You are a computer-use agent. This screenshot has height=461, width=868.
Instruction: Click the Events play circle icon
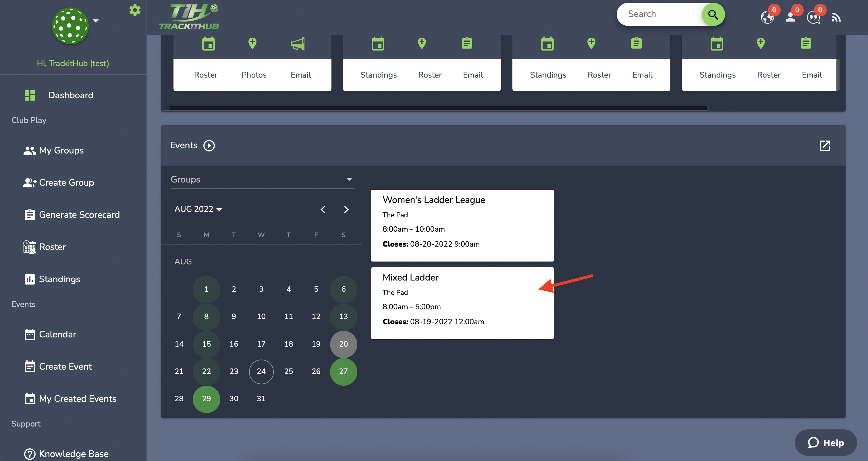click(209, 146)
